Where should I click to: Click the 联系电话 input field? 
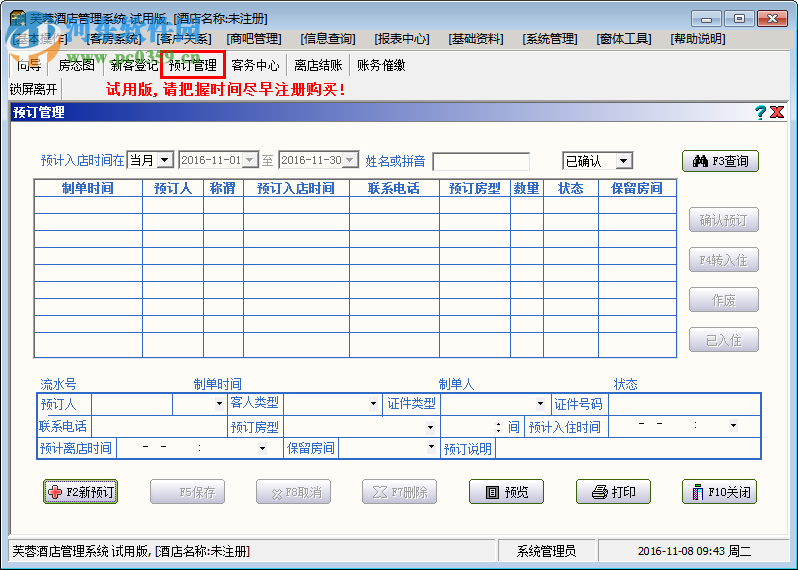159,426
